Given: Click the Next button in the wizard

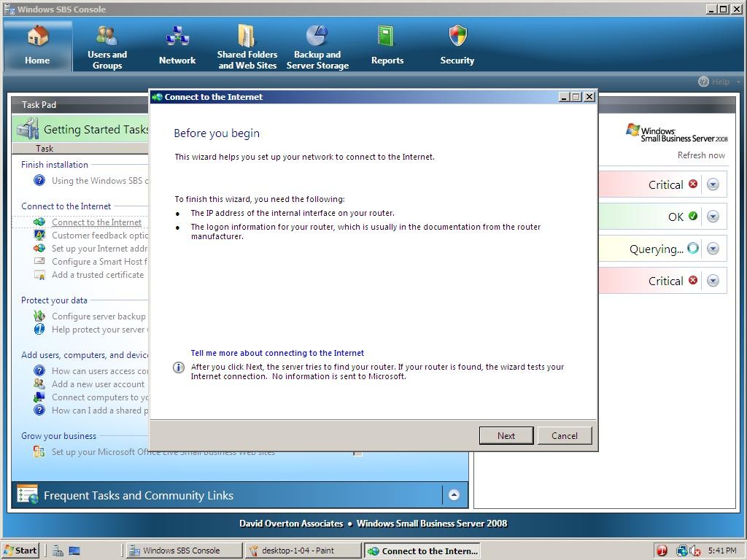Looking at the screenshot, I should [506, 436].
